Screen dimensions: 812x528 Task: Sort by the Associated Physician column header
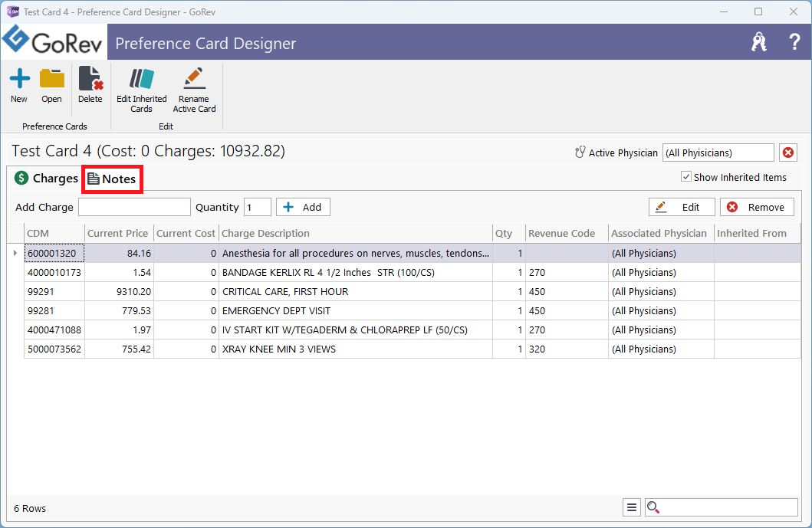pyautogui.click(x=661, y=234)
